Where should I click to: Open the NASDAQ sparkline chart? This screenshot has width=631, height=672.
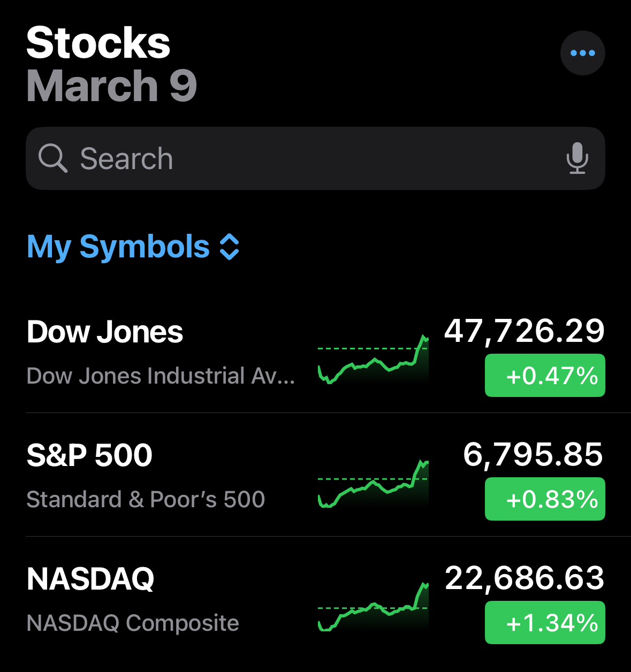pyautogui.click(x=373, y=607)
